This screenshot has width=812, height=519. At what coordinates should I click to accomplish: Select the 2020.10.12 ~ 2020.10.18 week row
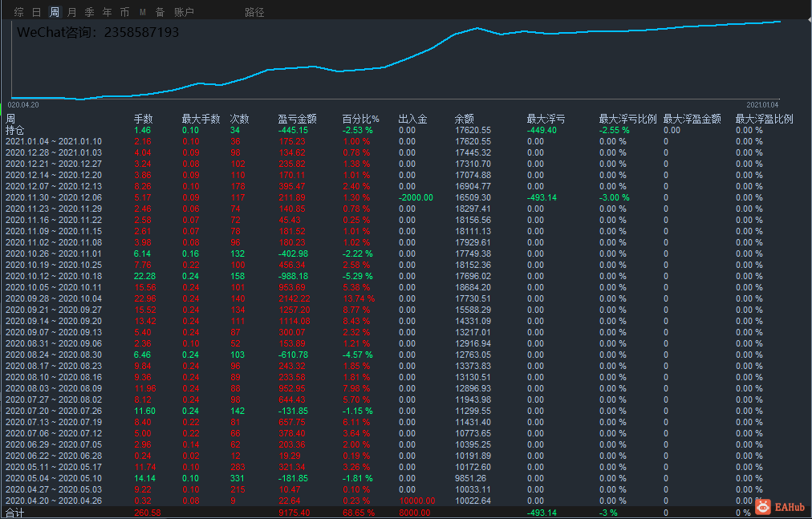[x=406, y=276]
